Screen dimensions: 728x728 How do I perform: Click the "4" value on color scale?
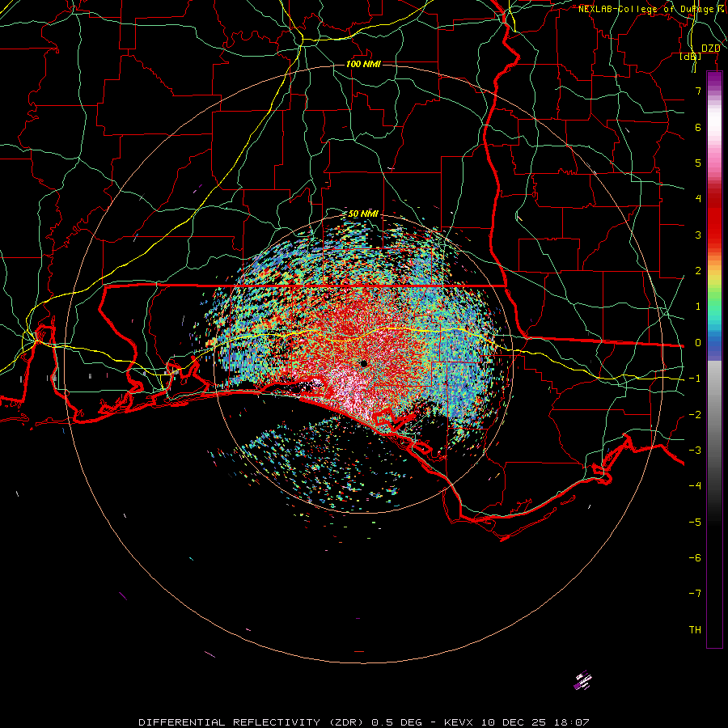point(698,199)
